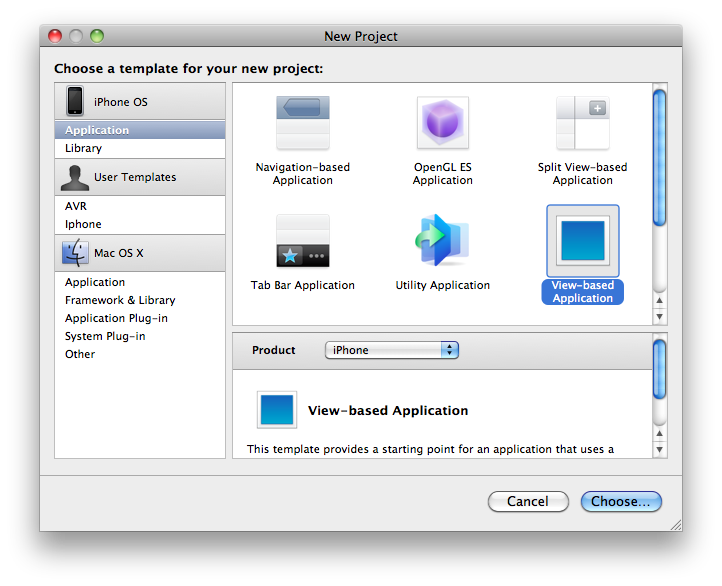722x586 pixels.
Task: Select Library under iPhone OS
Action: point(140,148)
